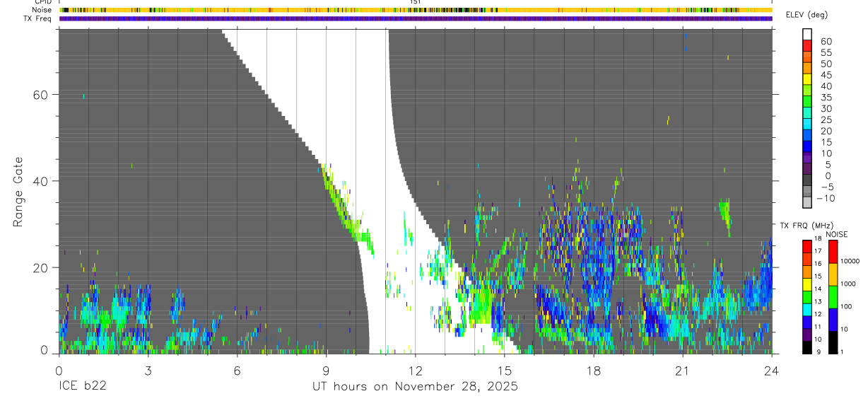868x401 pixels.
Task: Click the y-axis tick label '40'
Action: (x=42, y=181)
